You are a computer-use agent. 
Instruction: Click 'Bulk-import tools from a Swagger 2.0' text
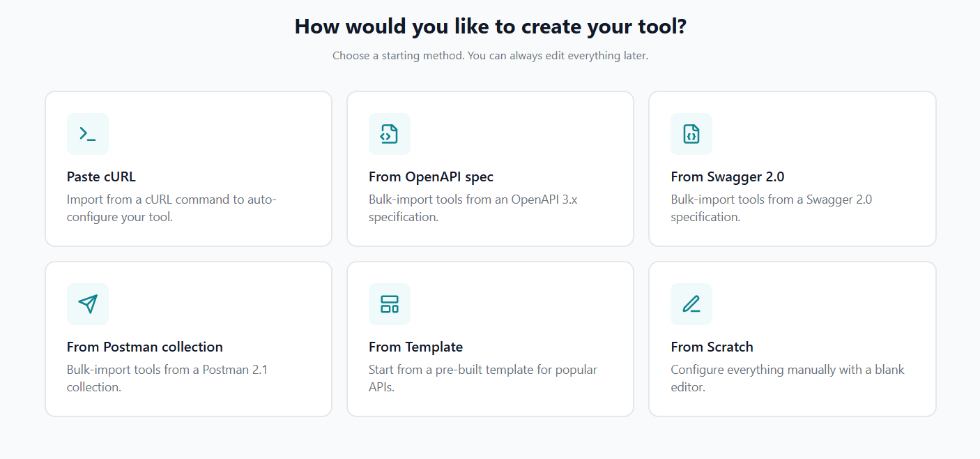(x=771, y=208)
